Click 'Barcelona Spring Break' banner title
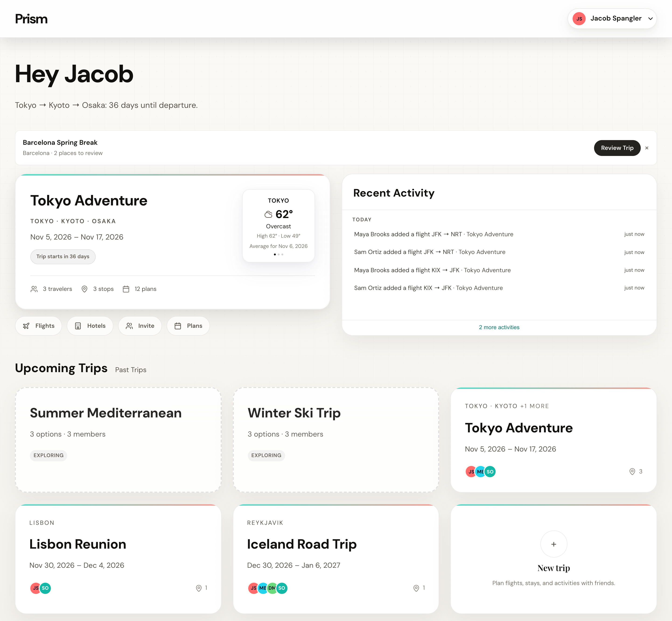The image size is (672, 621). point(60,142)
